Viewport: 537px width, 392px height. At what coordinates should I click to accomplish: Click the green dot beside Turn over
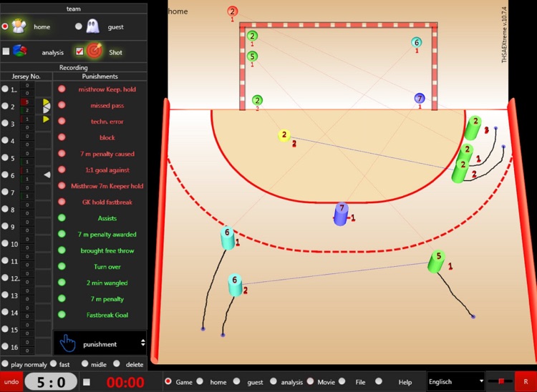(62, 267)
